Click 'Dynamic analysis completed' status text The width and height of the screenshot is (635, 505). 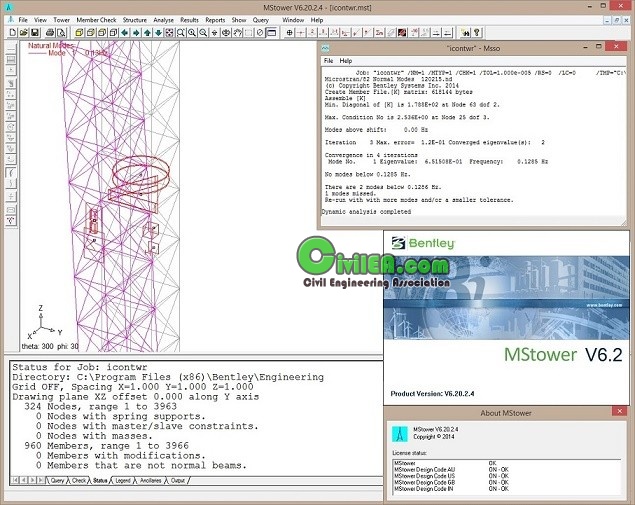coord(367,212)
